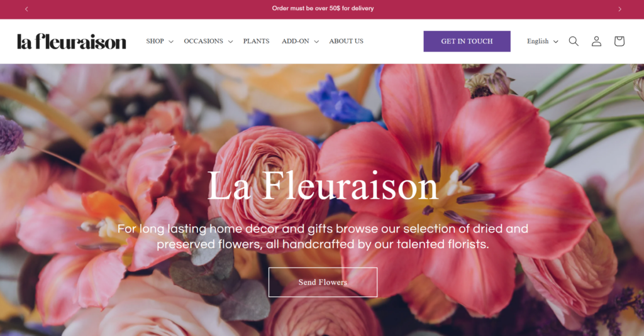
Task: Show previous announcement with left arrow
Action: click(x=26, y=9)
